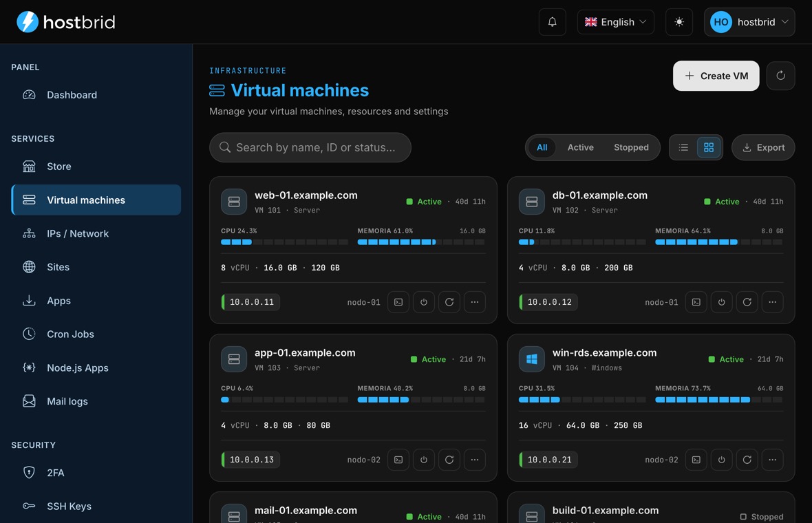Open Mail logs page
This screenshot has height=523, width=812.
96,401
